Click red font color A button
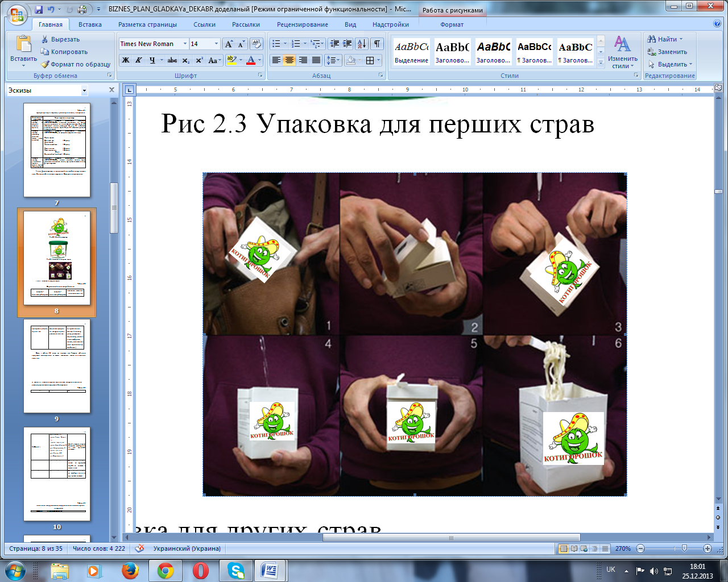This screenshot has width=728, height=582. tap(251, 60)
